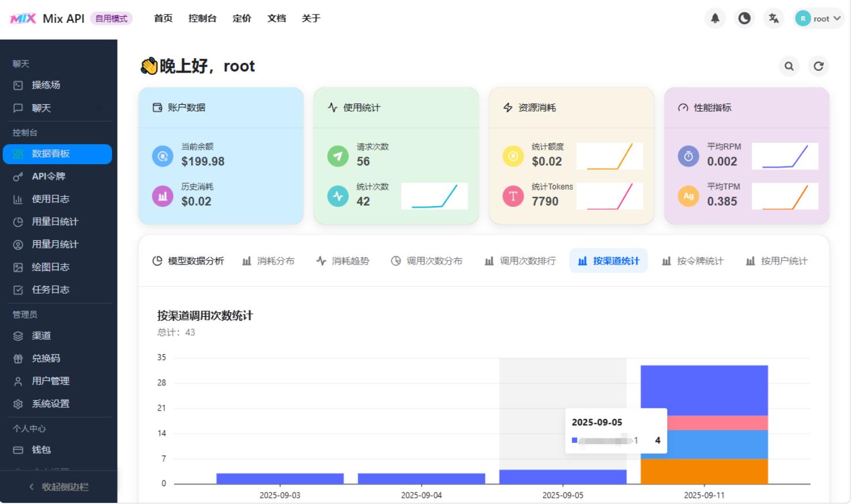Open the API令牌 page from sidebar
The width and height of the screenshot is (851, 504).
[50, 176]
